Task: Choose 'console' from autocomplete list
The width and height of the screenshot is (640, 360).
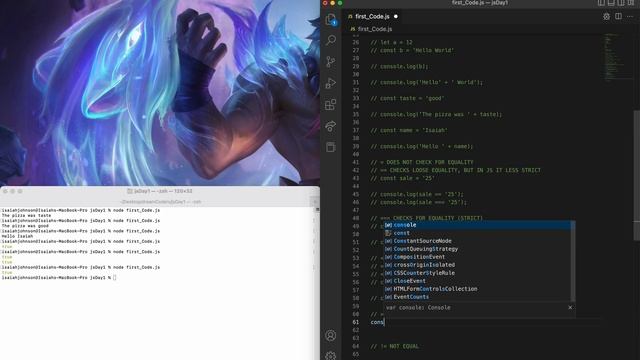Action: [x=478, y=225]
